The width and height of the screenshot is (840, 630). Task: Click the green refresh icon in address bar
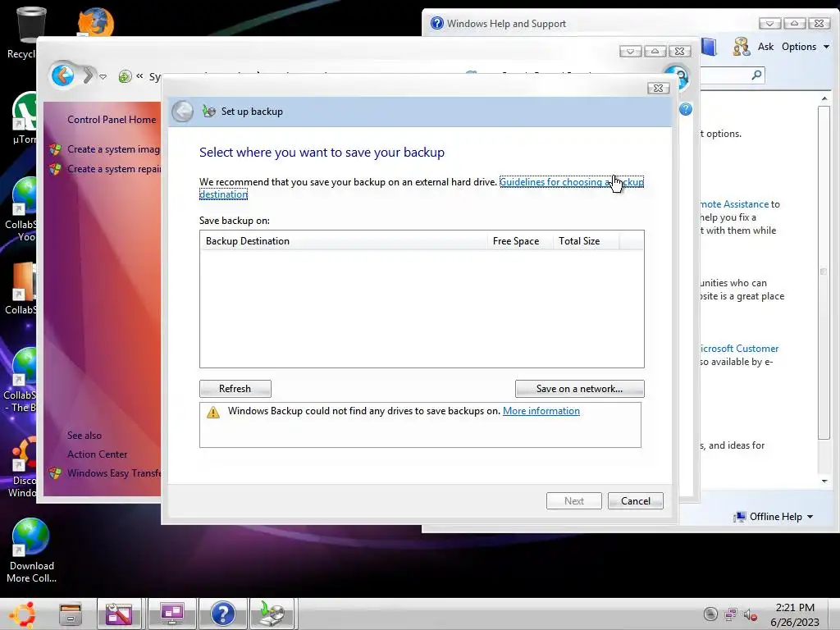click(x=125, y=76)
